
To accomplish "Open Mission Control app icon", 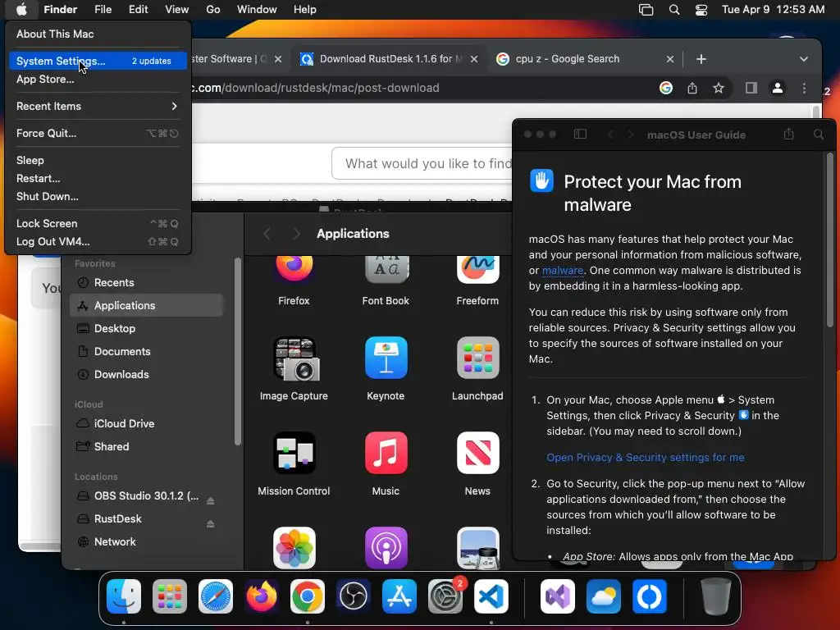I will (294, 453).
